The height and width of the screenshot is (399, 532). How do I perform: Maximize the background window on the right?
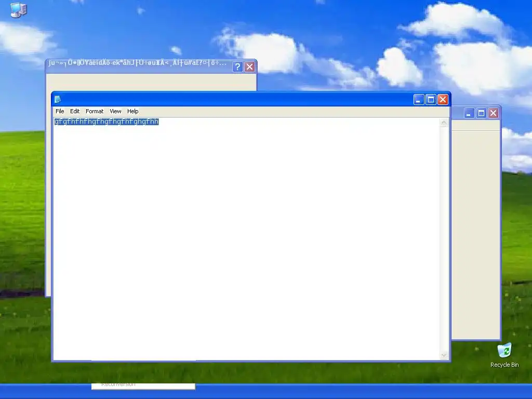click(481, 113)
